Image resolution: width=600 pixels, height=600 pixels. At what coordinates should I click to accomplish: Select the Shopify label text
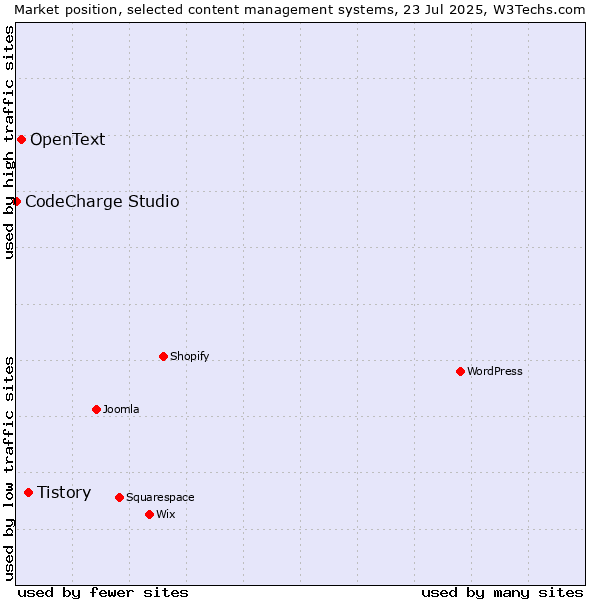[x=190, y=357]
